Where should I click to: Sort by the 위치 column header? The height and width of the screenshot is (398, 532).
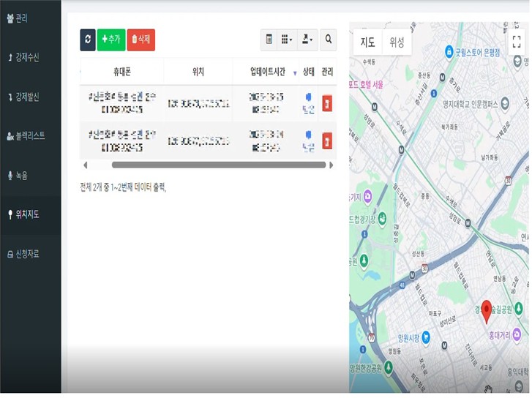pyautogui.click(x=198, y=72)
